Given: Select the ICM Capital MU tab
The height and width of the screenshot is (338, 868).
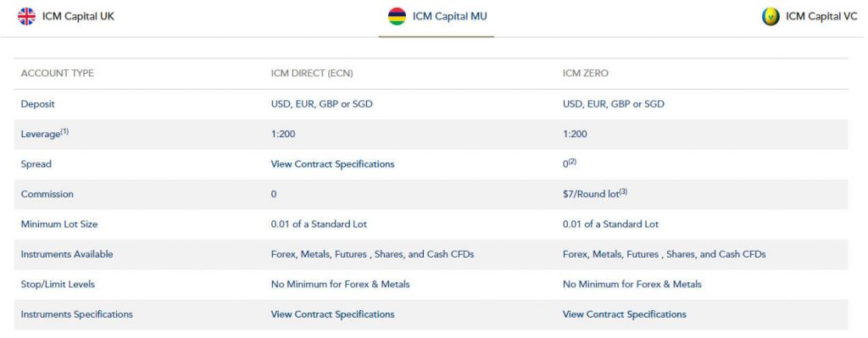Looking at the screenshot, I should [x=437, y=17].
